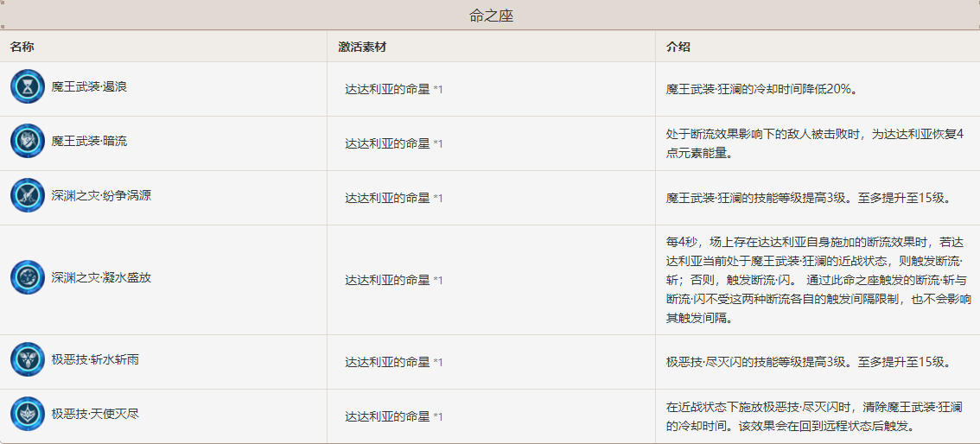
Task: Click the 极恶技·天使灭尽 constellation icon
Action: click(x=28, y=414)
